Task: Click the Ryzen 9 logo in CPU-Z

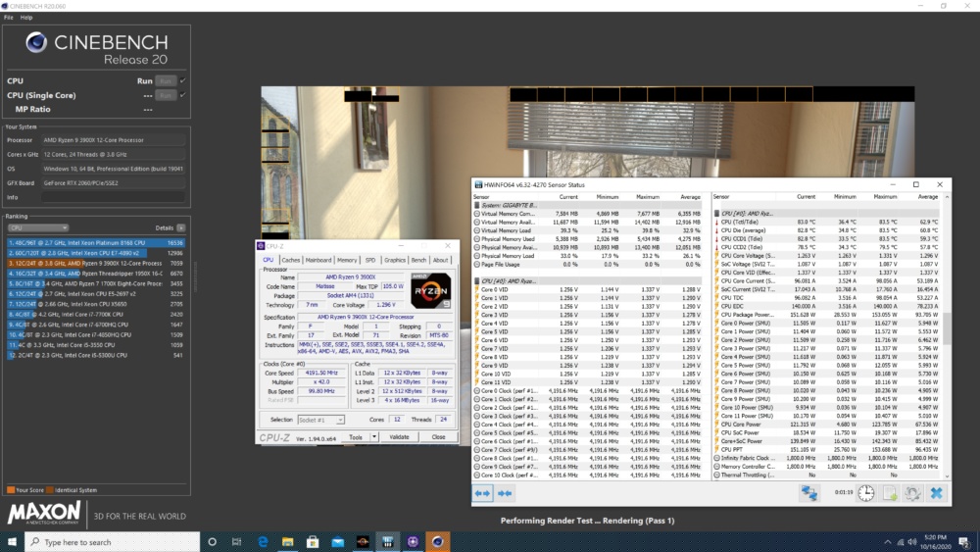Action: point(430,290)
